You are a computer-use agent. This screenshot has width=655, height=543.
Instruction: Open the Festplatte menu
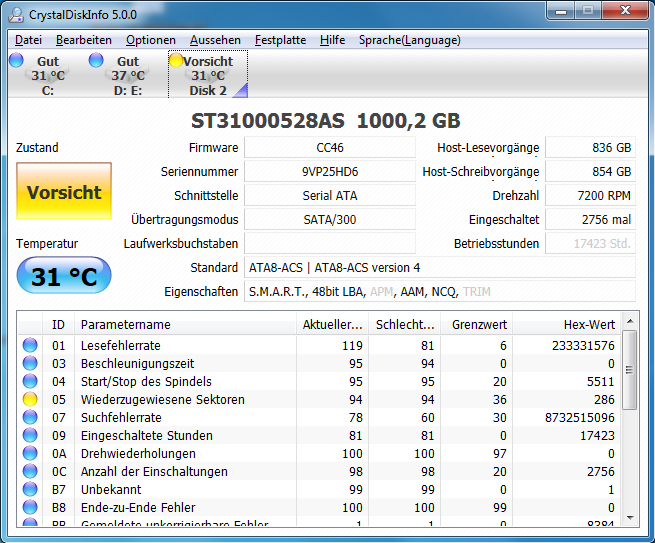[x=280, y=40]
